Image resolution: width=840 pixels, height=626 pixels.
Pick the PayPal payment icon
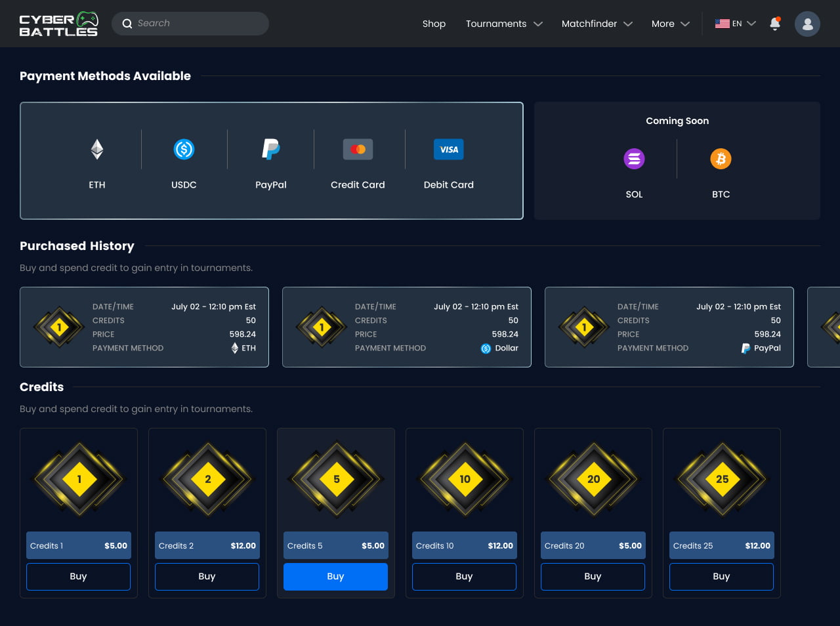pyautogui.click(x=271, y=150)
